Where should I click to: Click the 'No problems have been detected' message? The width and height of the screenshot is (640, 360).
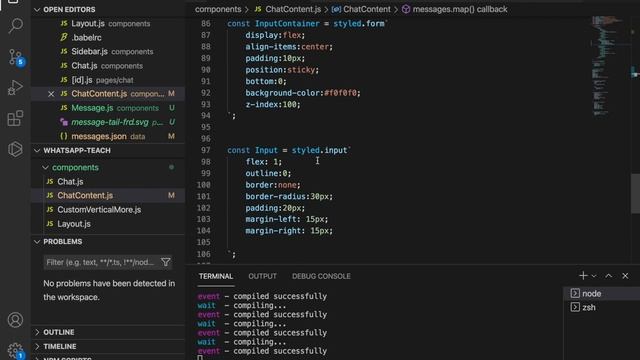(109, 290)
